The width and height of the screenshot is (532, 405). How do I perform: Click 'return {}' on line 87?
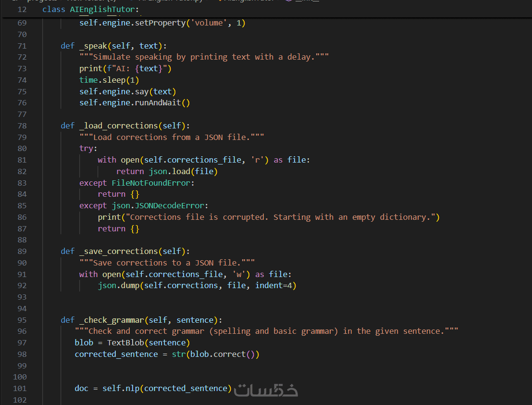pos(119,229)
